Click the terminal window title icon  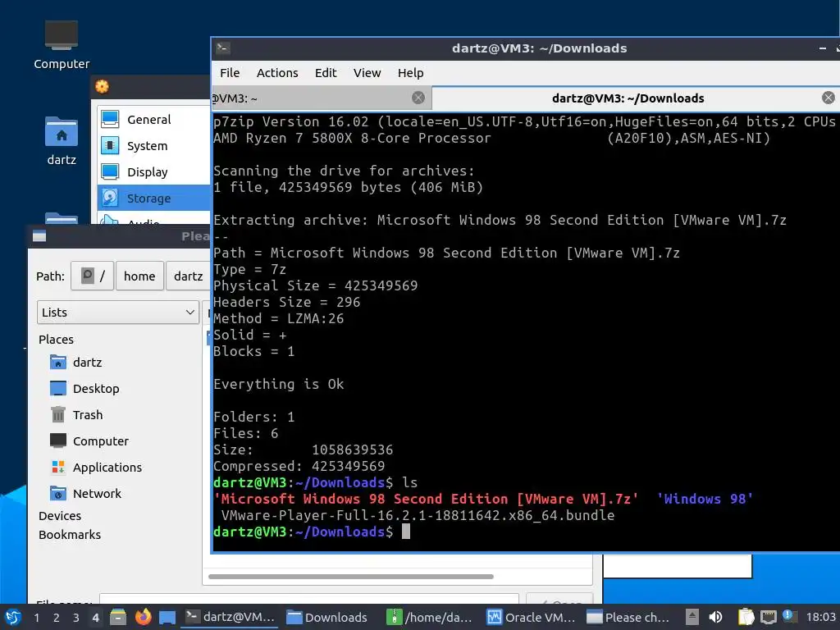pos(223,48)
